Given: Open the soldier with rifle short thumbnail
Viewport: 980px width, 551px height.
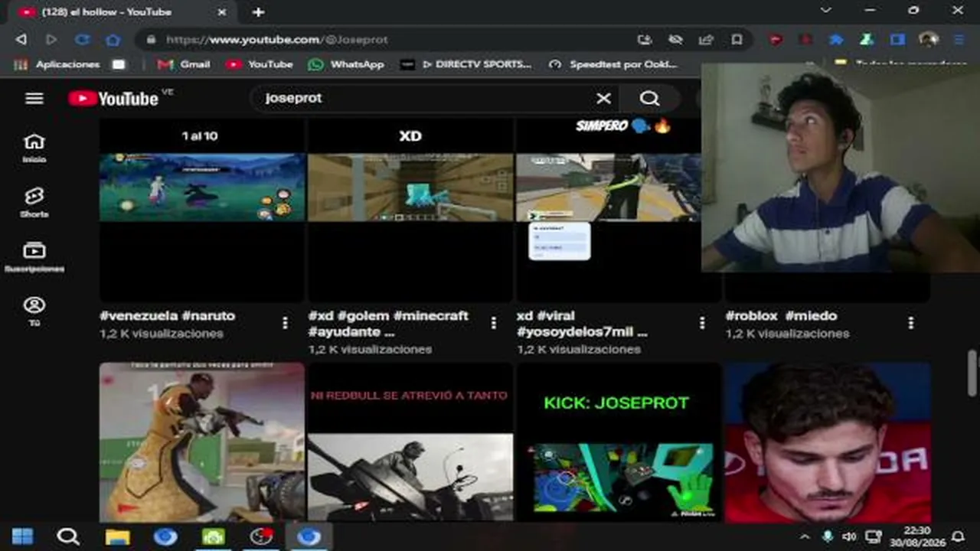Looking at the screenshot, I should tap(202, 442).
